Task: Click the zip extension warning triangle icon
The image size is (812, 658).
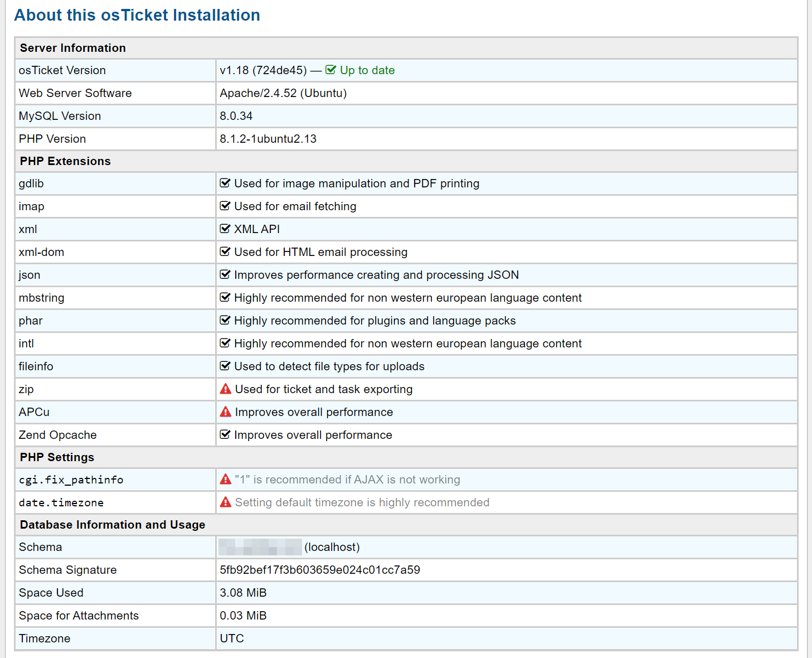Action: 225,389
